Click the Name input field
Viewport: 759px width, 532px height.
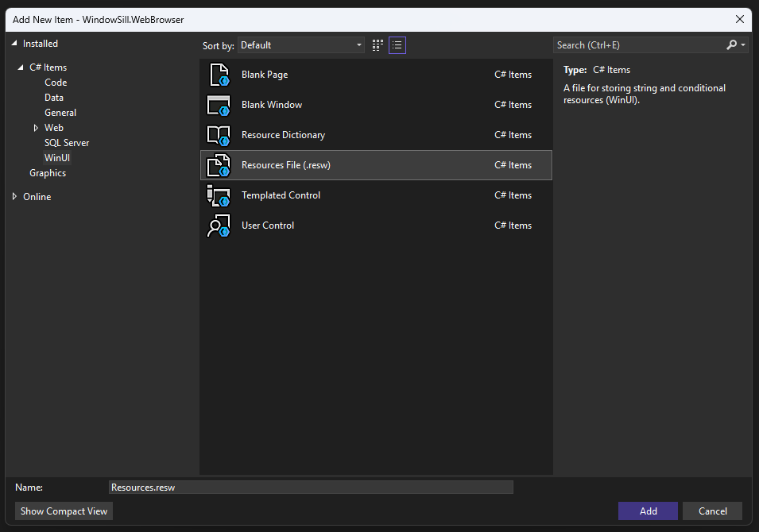click(311, 488)
